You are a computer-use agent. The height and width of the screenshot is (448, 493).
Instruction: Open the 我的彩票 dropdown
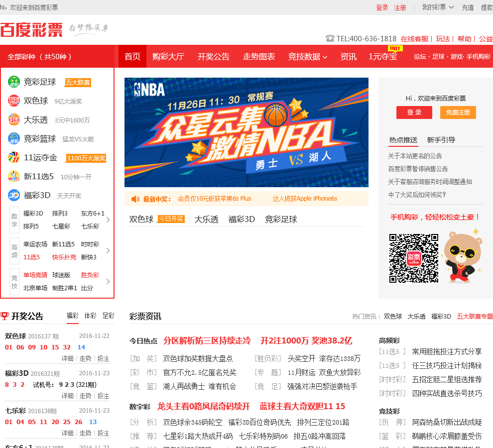[438, 7]
